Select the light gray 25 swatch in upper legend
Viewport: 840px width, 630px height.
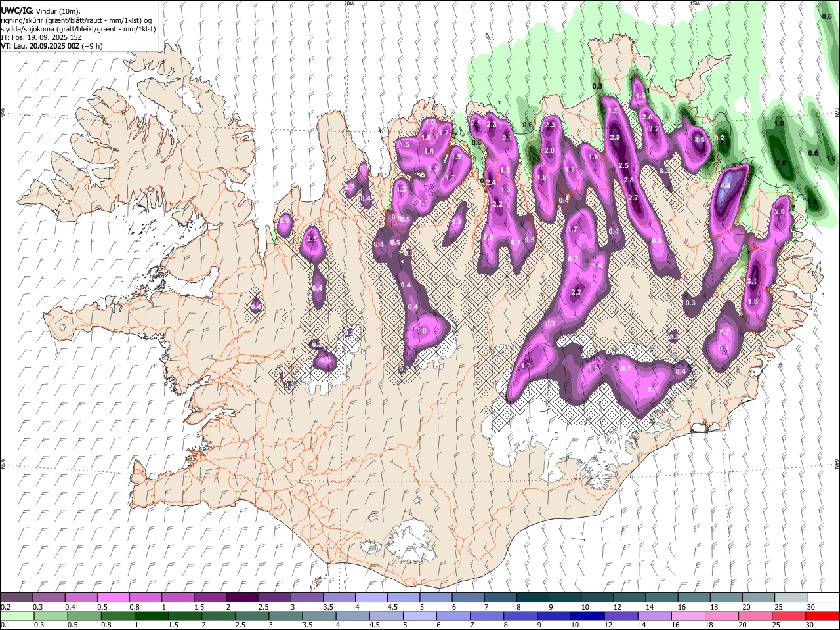[791, 598]
